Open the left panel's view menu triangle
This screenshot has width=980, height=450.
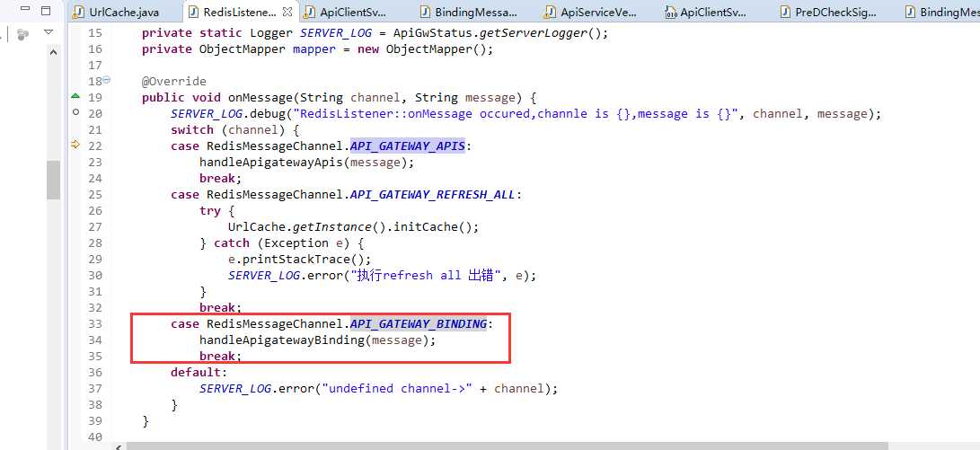pyautogui.click(x=49, y=32)
